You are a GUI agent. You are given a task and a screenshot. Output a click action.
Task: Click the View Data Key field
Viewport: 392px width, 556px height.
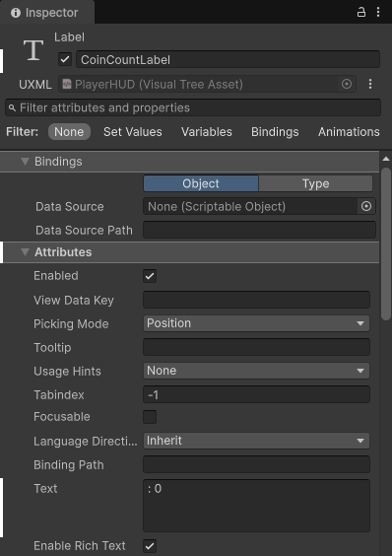coord(256,300)
